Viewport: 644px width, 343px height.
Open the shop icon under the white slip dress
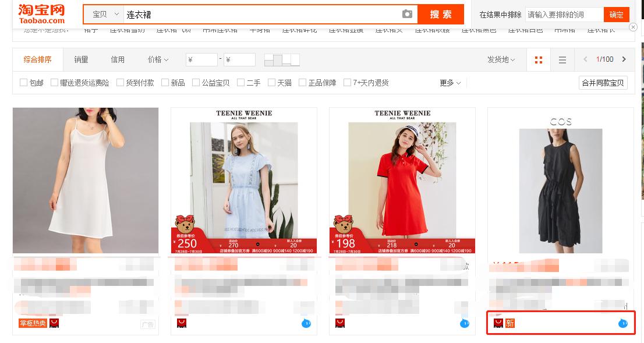coord(54,322)
